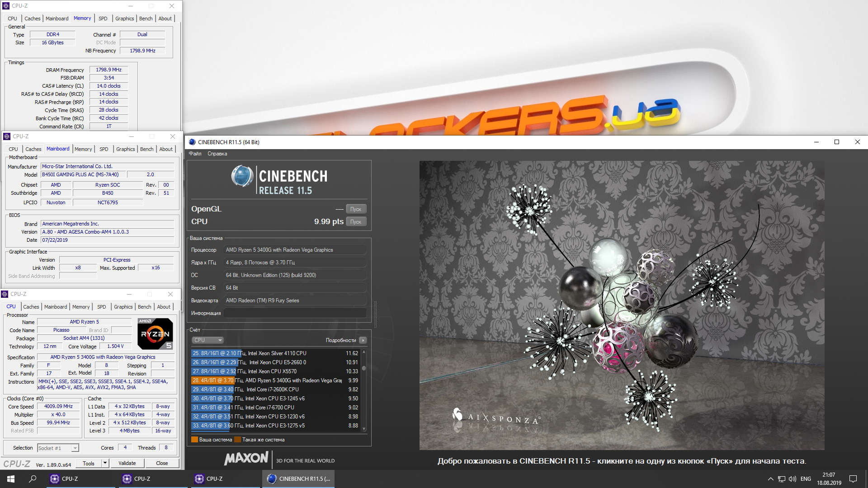Show hidden system tray icons

(770, 479)
